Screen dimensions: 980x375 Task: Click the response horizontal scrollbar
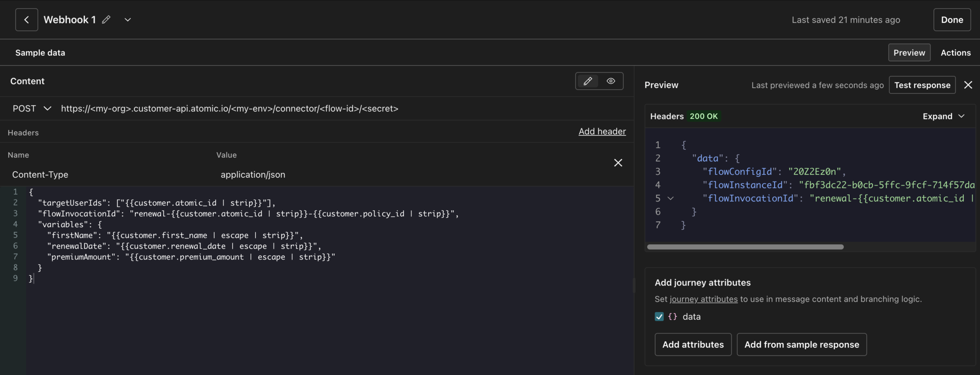point(745,247)
